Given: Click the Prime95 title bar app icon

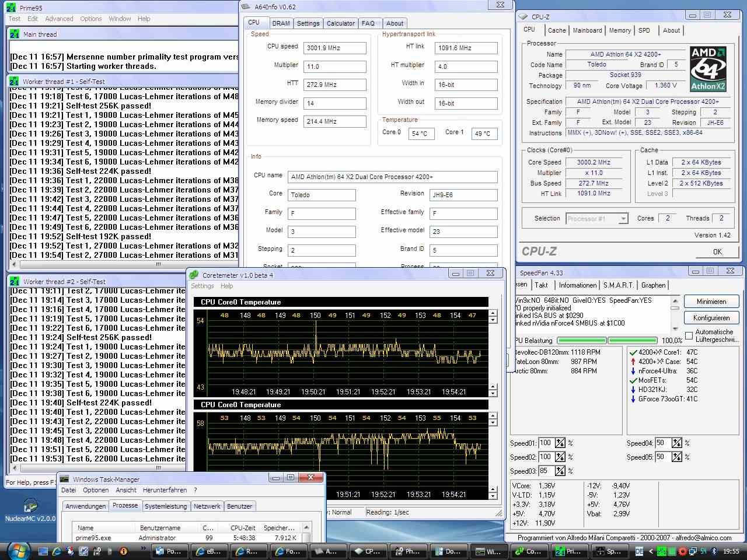Looking at the screenshot, I should 11,8.
